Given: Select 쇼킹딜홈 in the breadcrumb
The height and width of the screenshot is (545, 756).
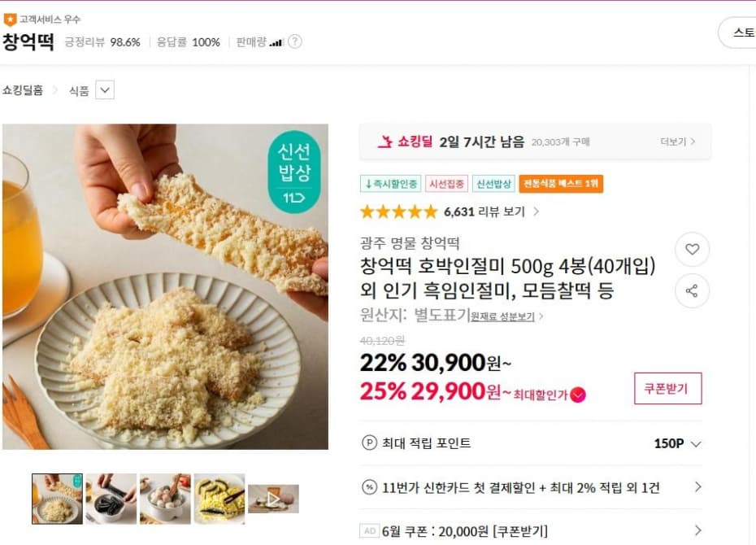Looking at the screenshot, I should click(24, 89).
